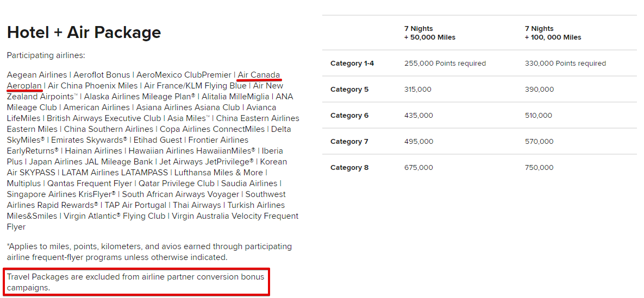Select the Air Canada Aeroplan airline text
Viewport: 644px width, 298px height.
pos(259,75)
